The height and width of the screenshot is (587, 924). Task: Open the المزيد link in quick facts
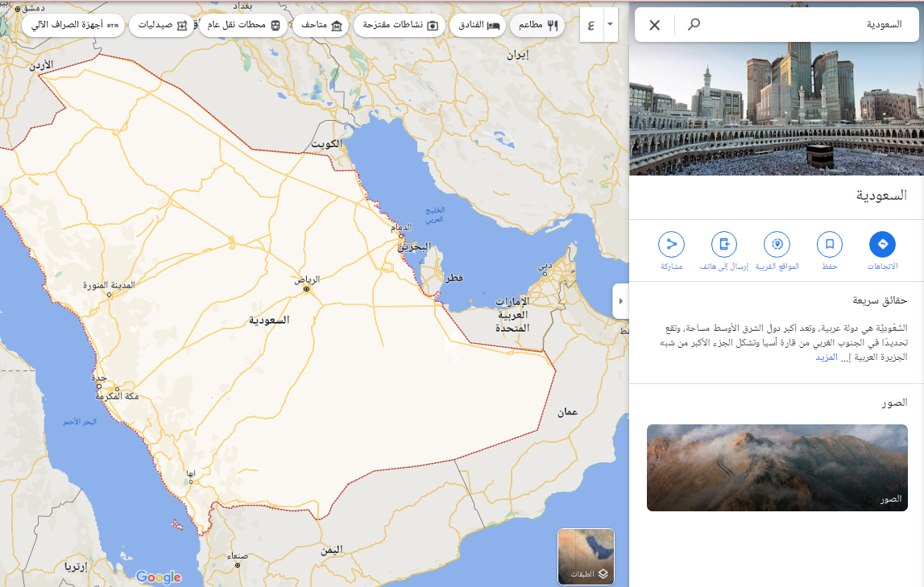827,358
